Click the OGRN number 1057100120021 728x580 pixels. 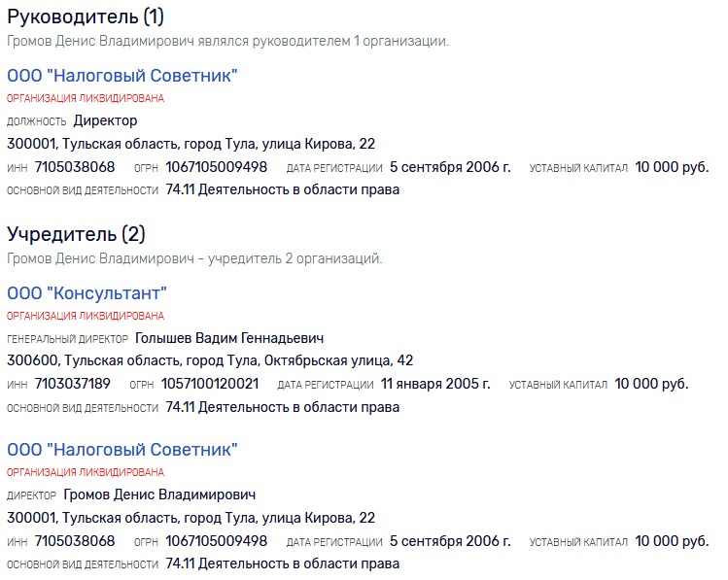pyautogui.click(x=209, y=384)
